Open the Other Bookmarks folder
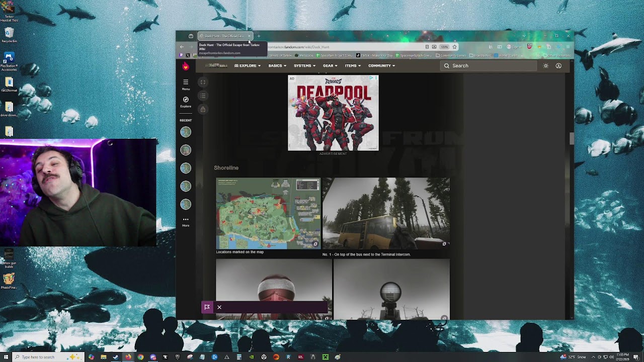The width and height of the screenshot is (644, 362). point(557,55)
